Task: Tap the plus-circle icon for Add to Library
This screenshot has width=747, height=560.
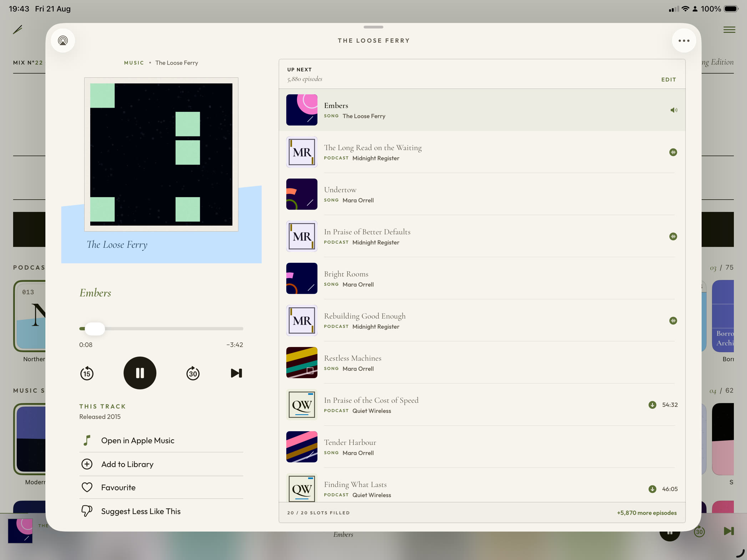Action: [x=87, y=464]
